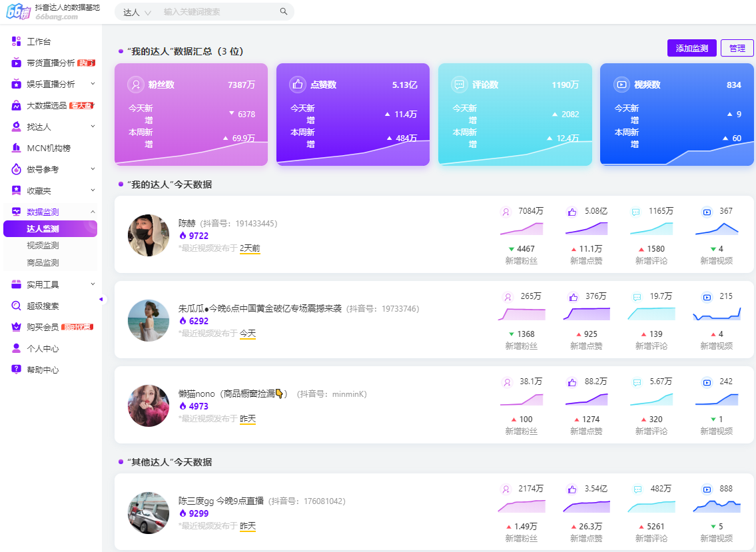The height and width of the screenshot is (552, 756).
Task: Open the 达人 search type dropdown
Action: tap(137, 12)
